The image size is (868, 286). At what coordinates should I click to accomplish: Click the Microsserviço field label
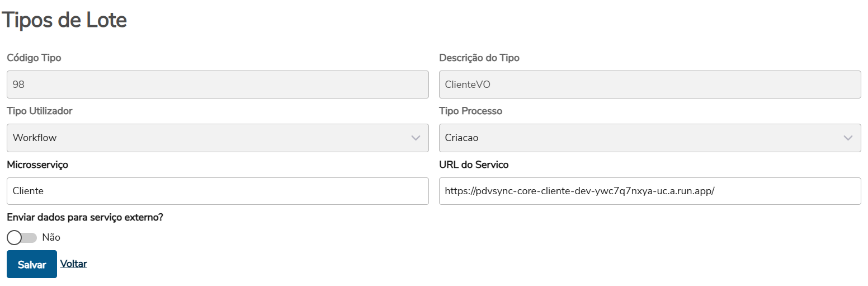[37, 165]
